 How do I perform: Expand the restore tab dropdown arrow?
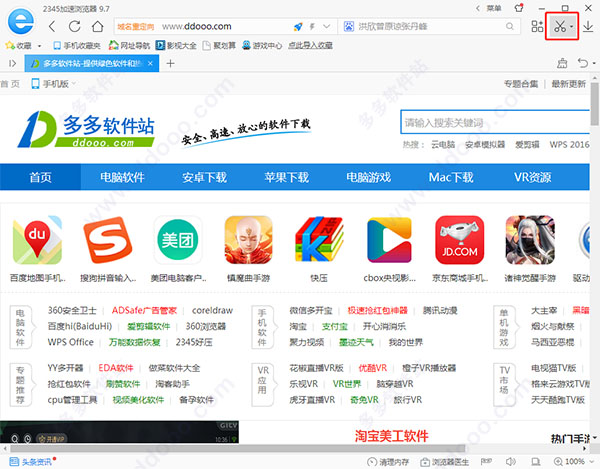(x=594, y=63)
